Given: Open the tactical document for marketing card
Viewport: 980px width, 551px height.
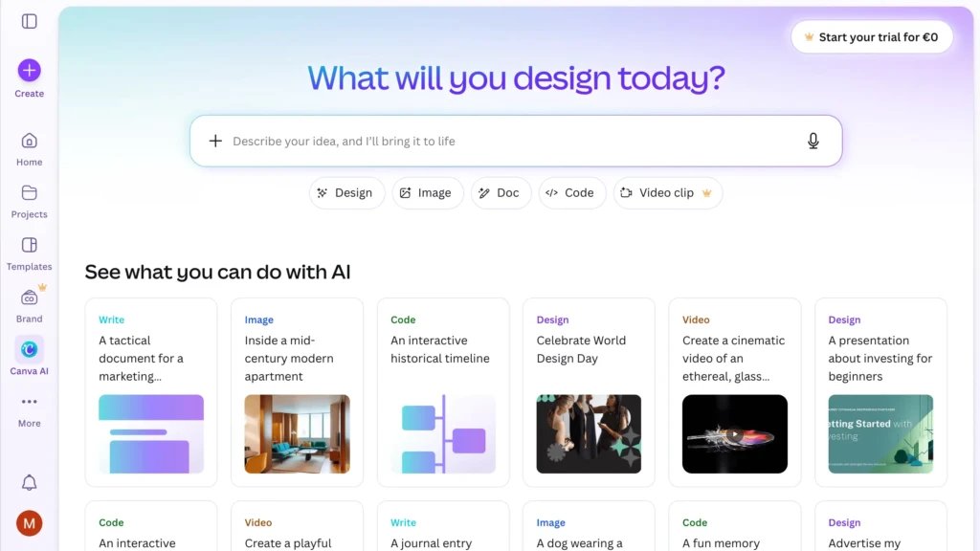Looking at the screenshot, I should tap(151, 392).
